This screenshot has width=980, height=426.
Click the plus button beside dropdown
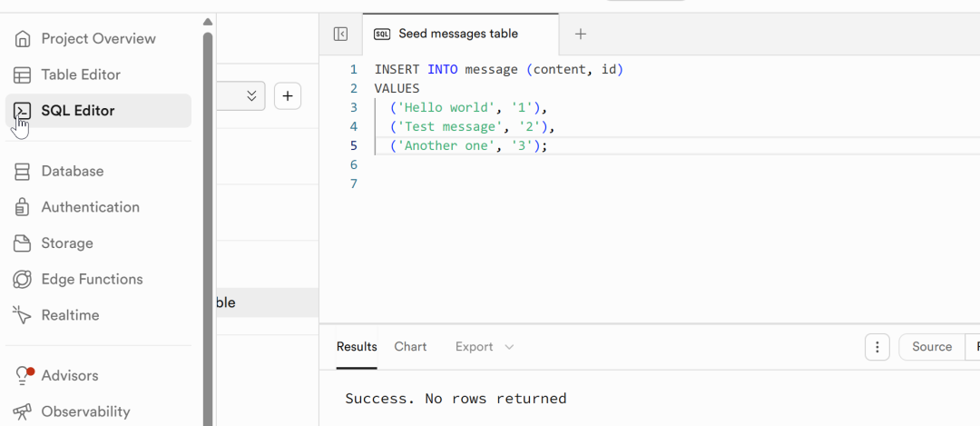288,96
